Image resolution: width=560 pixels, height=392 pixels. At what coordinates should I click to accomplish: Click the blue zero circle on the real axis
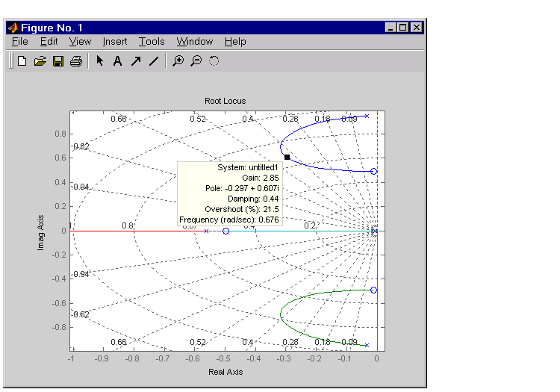click(225, 231)
